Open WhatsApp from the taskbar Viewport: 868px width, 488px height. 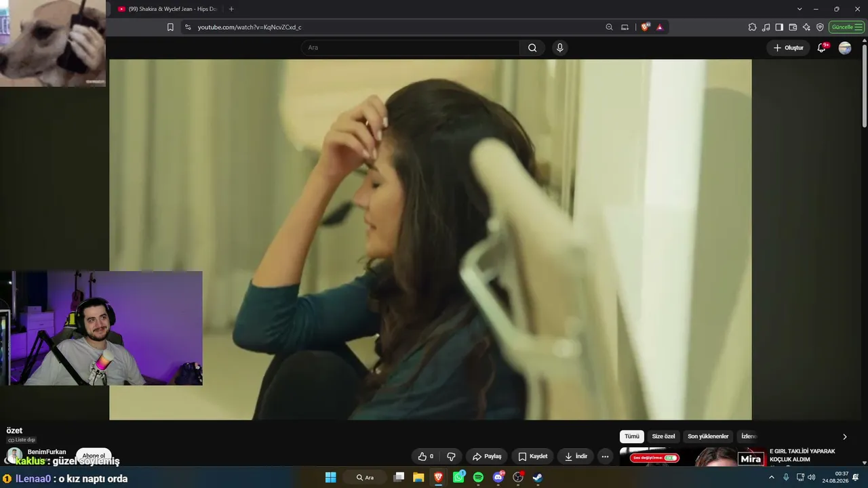tap(458, 477)
